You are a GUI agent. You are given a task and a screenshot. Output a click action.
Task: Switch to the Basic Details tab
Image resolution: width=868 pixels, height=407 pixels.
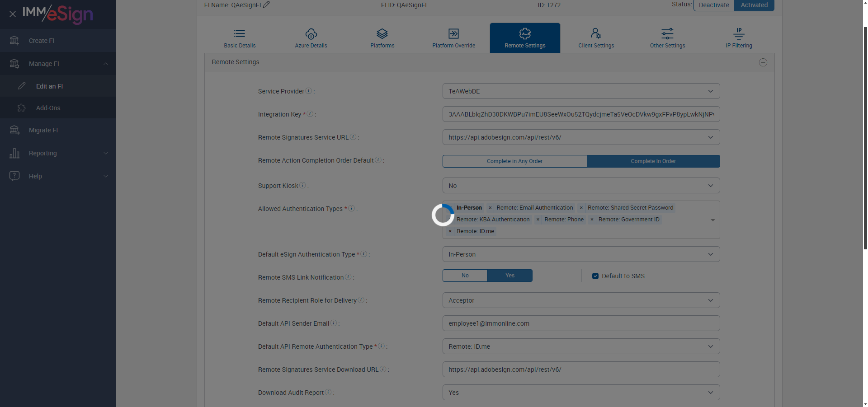coord(240,38)
